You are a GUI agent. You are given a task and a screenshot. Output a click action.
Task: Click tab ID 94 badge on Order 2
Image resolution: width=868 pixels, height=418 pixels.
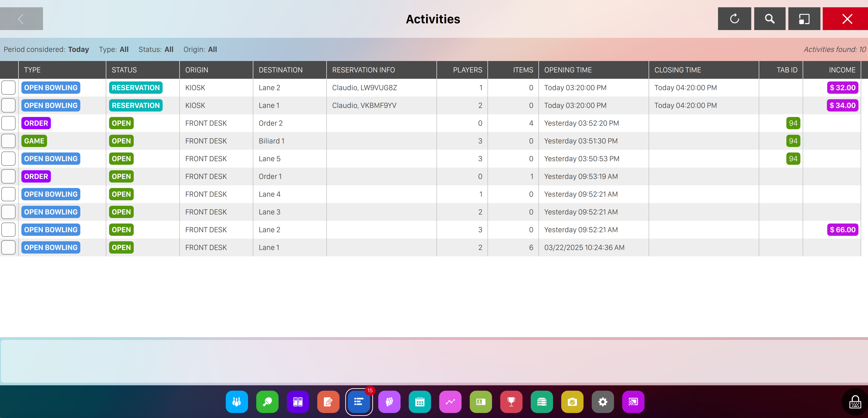(793, 123)
